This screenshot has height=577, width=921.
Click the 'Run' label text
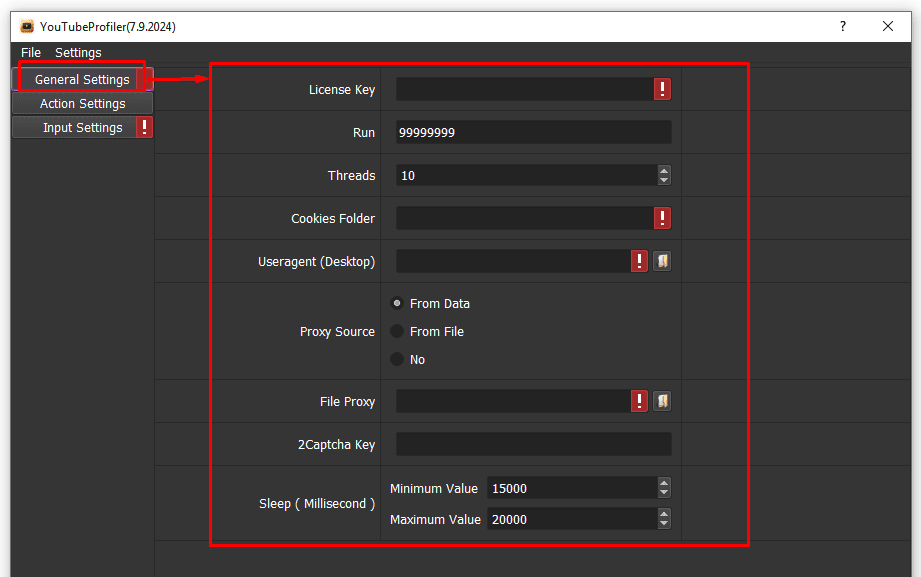tap(364, 132)
